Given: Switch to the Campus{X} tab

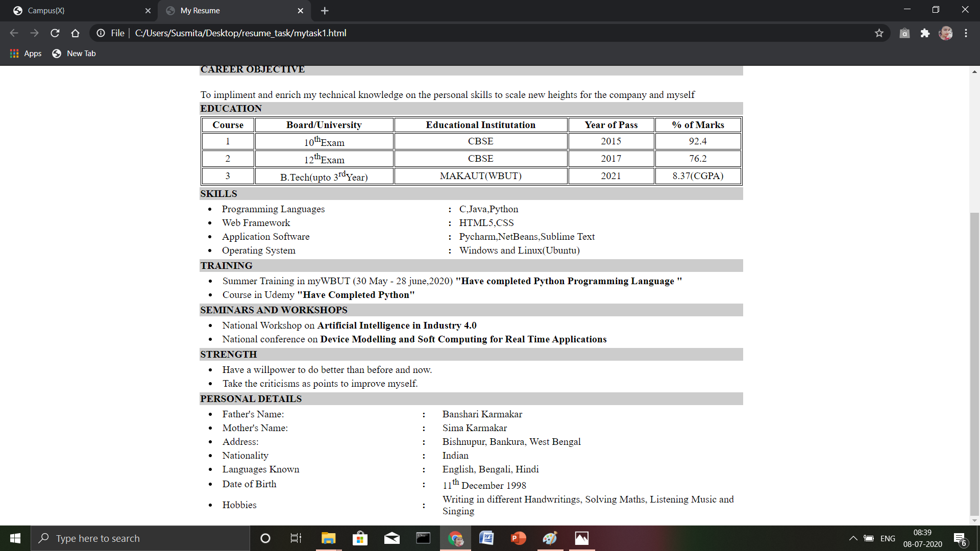Looking at the screenshot, I should [x=77, y=10].
